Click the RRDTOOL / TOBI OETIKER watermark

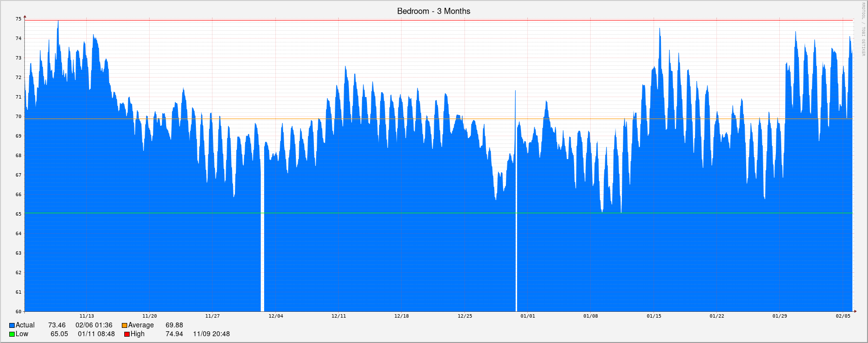(x=862, y=29)
